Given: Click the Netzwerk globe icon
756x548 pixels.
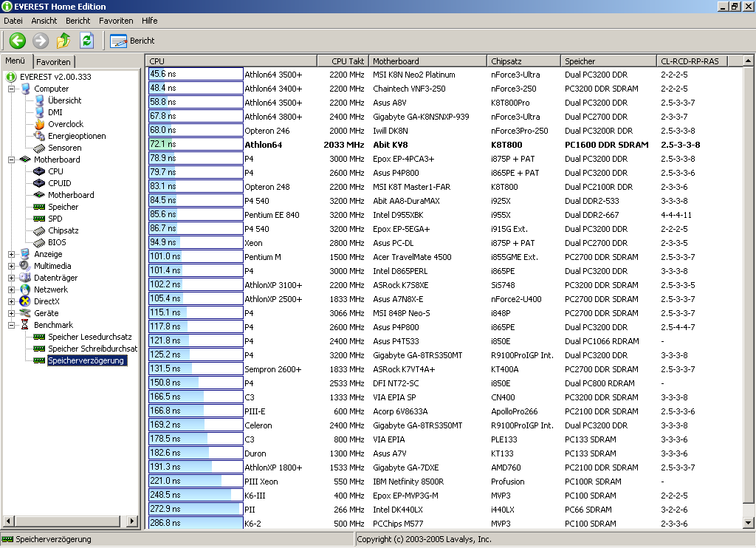Looking at the screenshot, I should click(x=25, y=290).
